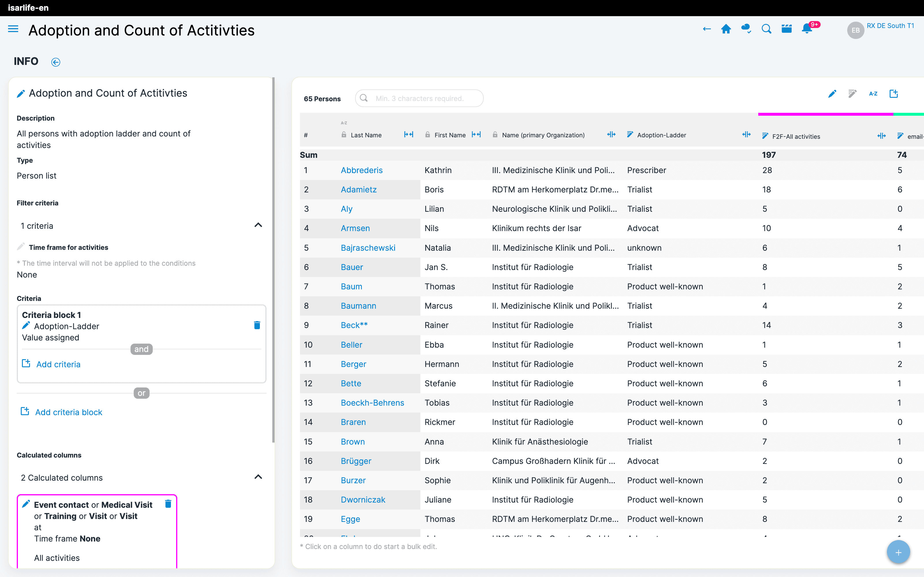
Task: Click A-Z sort icon above table
Action: [873, 94]
